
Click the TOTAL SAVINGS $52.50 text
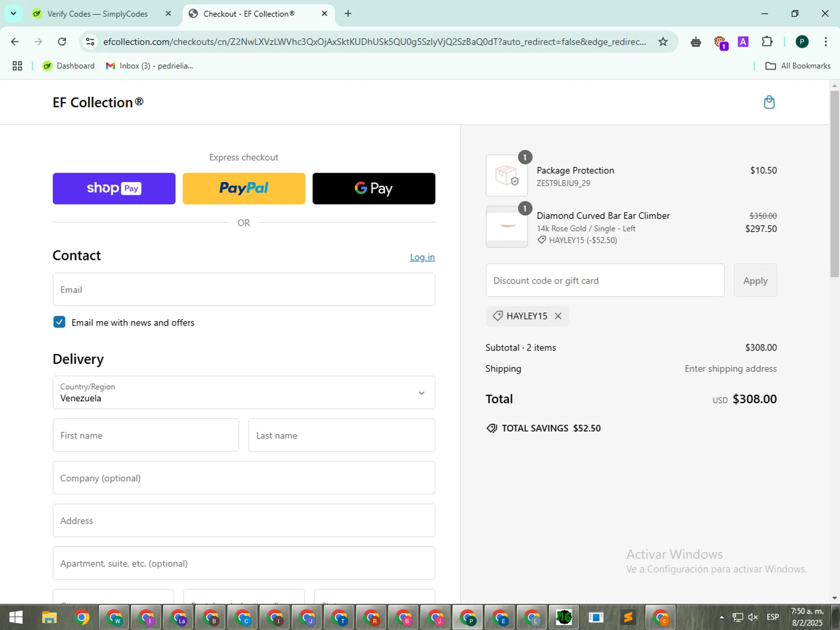pos(544,428)
